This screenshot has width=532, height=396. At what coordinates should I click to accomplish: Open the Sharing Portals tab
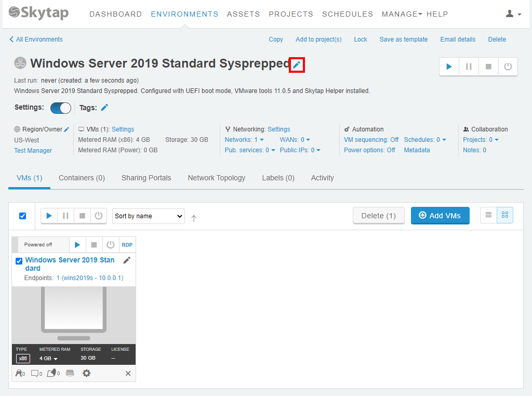tap(146, 178)
